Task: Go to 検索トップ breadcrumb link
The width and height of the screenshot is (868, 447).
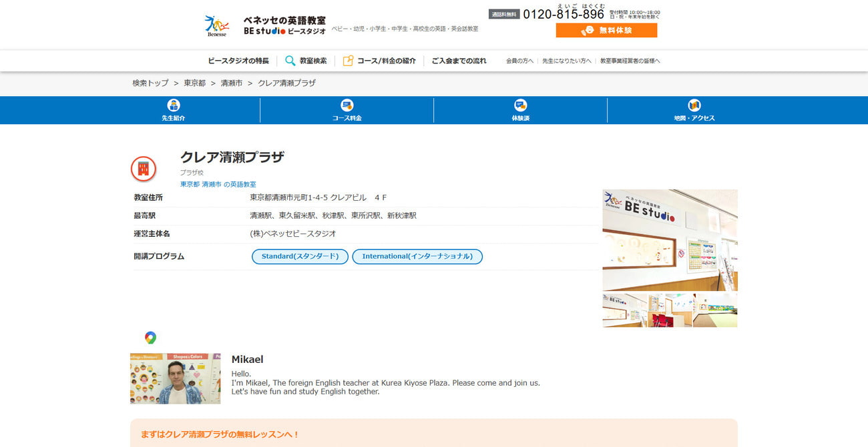Action: 150,83
